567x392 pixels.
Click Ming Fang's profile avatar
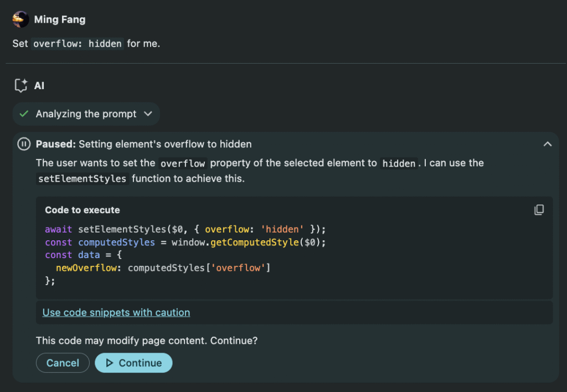coord(20,19)
